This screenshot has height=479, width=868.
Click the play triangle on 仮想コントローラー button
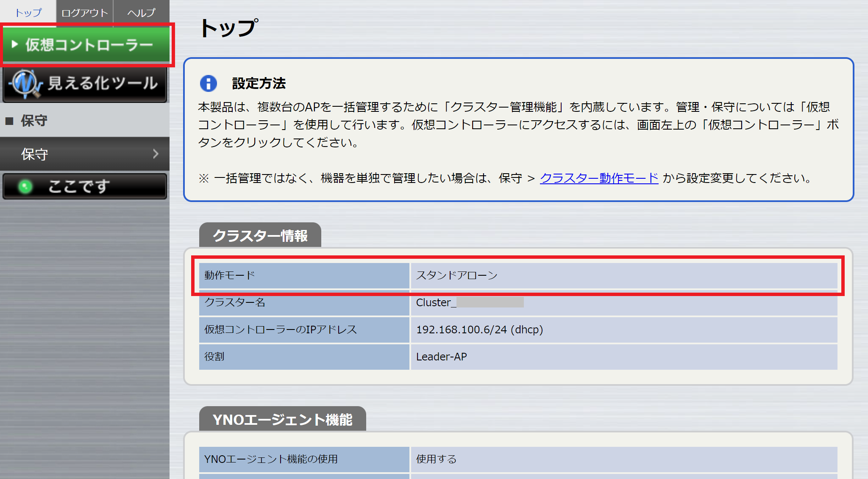pos(15,44)
